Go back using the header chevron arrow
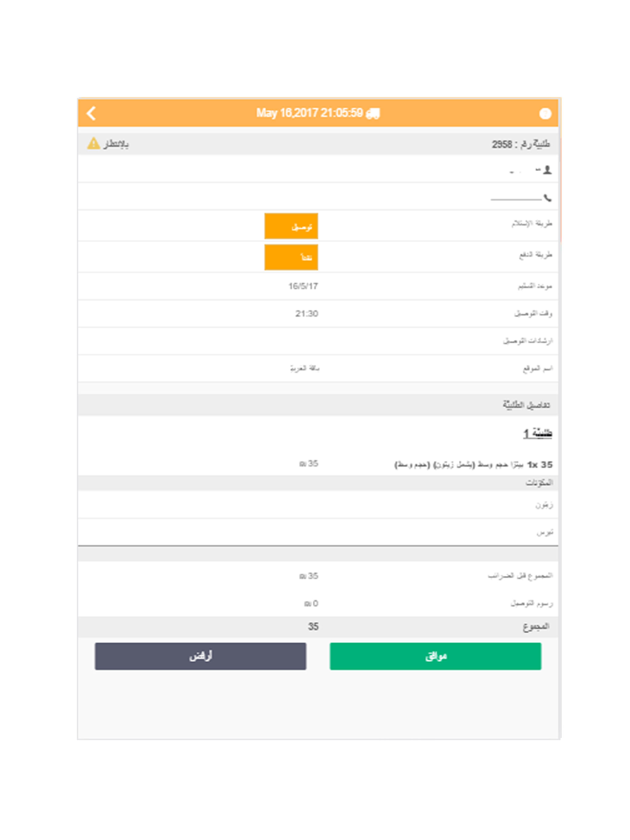630x840 pixels. 91,113
